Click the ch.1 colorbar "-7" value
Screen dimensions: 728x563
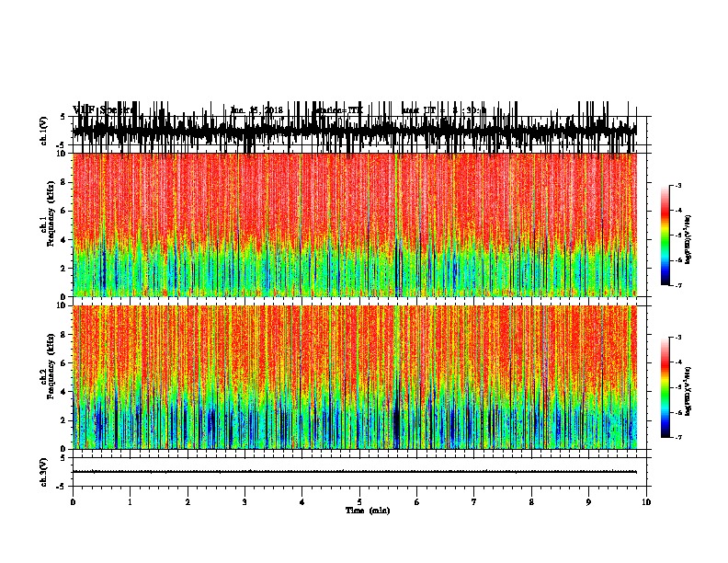(678, 285)
